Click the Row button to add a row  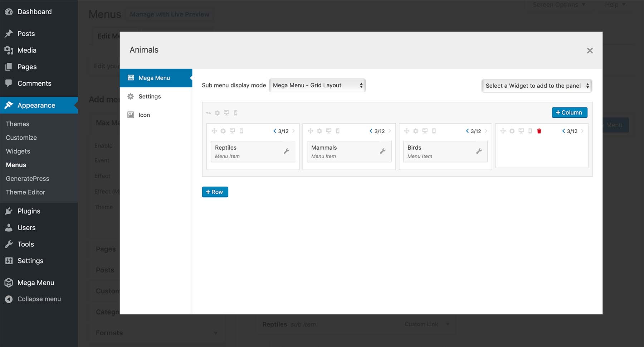pos(215,192)
